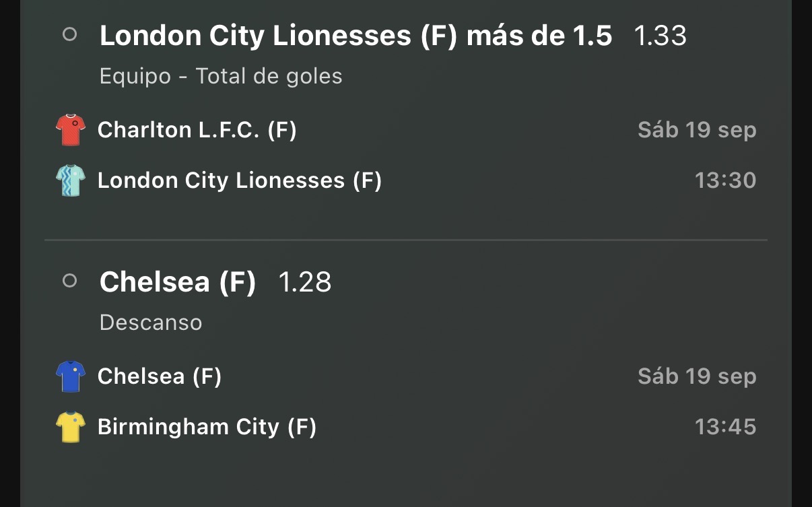Select the Chelsea (F) bet circle
This screenshot has height=507, width=812.
tap(69, 281)
